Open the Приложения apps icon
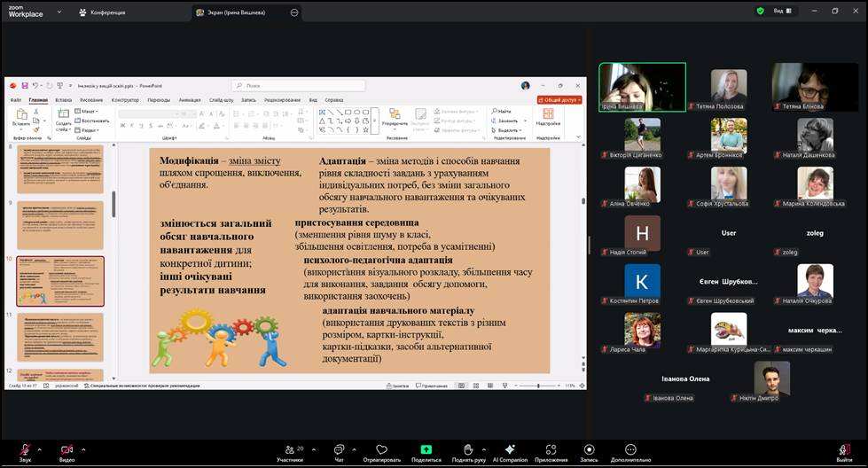The image size is (868, 468). click(x=551, y=450)
